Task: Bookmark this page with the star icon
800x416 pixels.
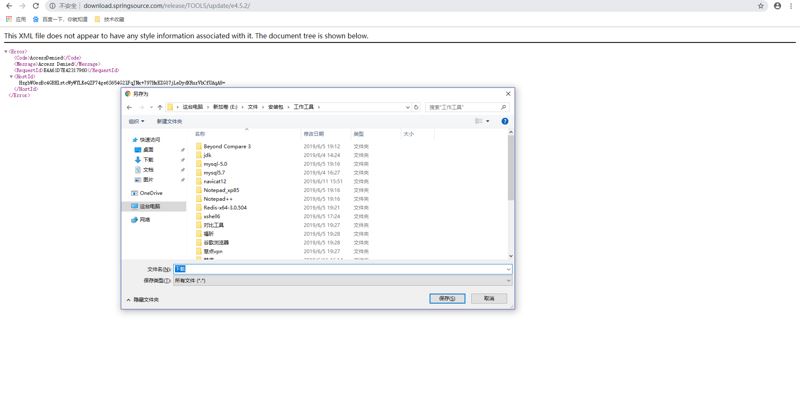Action: pos(761,6)
